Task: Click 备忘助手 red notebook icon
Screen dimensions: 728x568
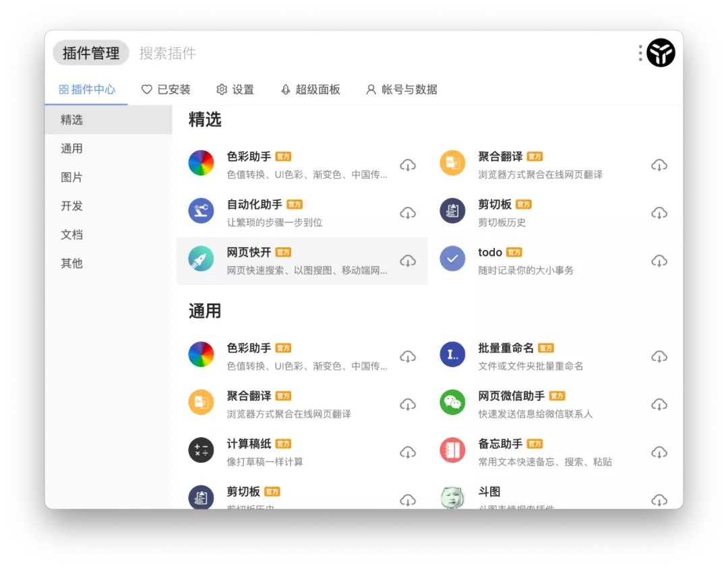Action: [x=453, y=450]
